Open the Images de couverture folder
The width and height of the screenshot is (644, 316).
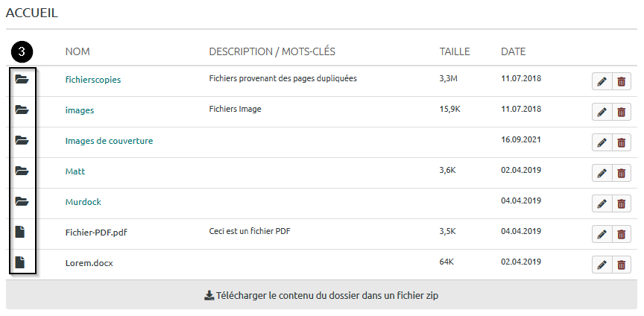109,141
